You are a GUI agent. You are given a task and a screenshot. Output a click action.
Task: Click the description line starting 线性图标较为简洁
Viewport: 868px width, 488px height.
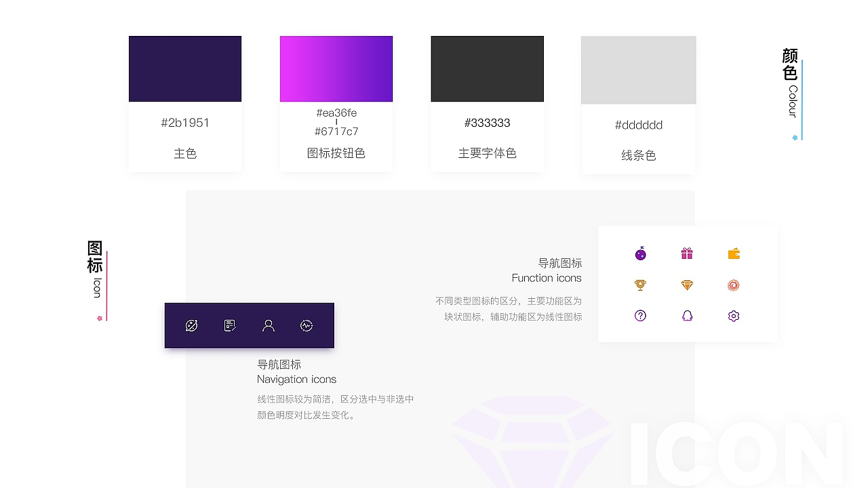pos(336,400)
